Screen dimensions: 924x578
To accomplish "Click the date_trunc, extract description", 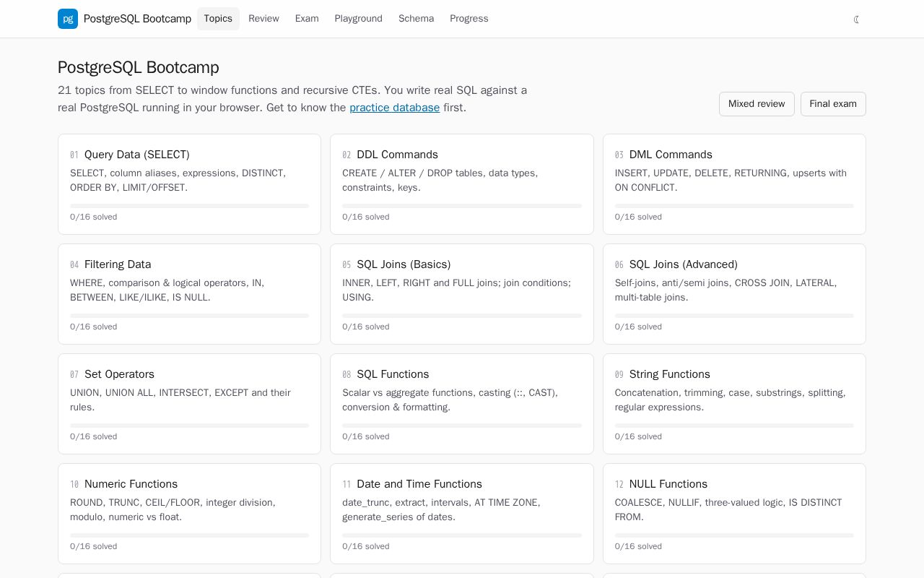I will [x=441, y=510].
